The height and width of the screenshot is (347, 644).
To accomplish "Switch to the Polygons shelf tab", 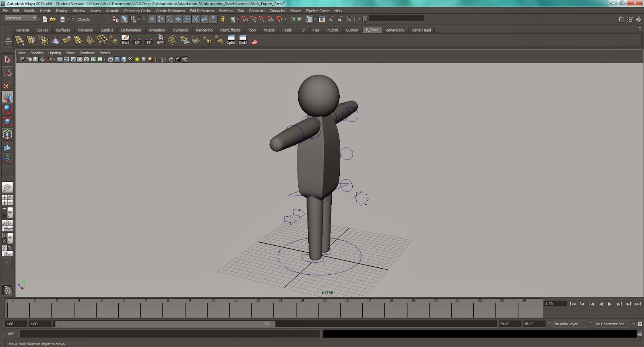I will [x=85, y=30].
